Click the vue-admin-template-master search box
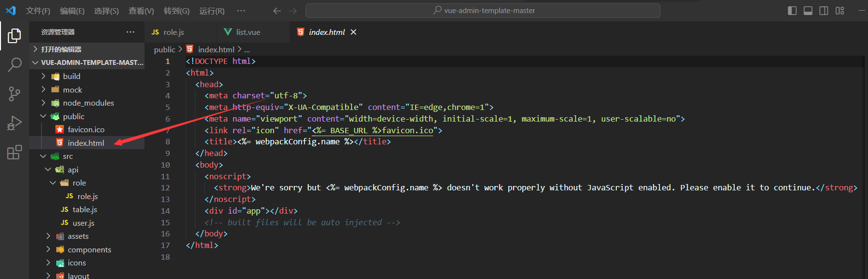The height and width of the screenshot is (279, 868). tap(483, 11)
